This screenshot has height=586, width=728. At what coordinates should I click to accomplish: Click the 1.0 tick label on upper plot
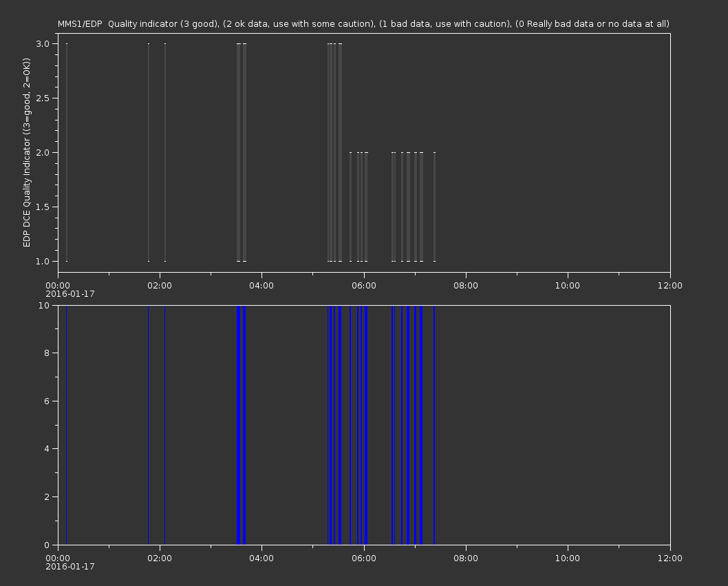pyautogui.click(x=43, y=261)
